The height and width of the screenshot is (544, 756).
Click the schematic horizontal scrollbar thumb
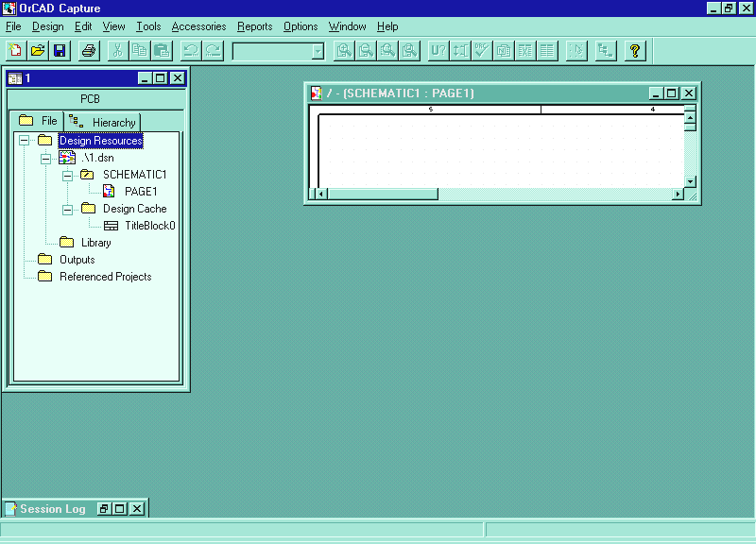(383, 194)
